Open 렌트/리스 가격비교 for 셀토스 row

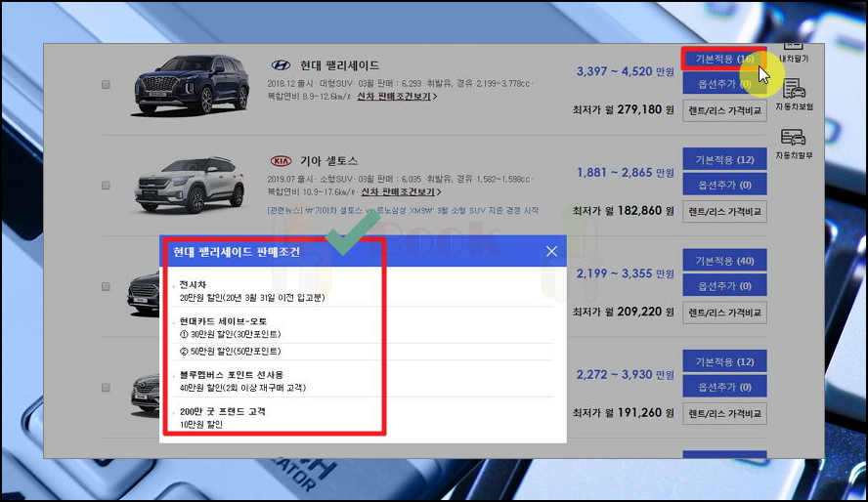point(724,212)
